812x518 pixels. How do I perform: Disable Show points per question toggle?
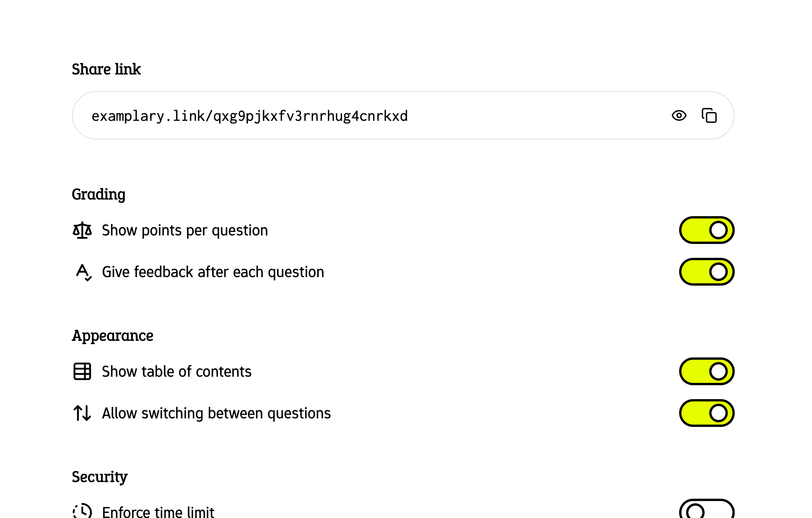(707, 230)
